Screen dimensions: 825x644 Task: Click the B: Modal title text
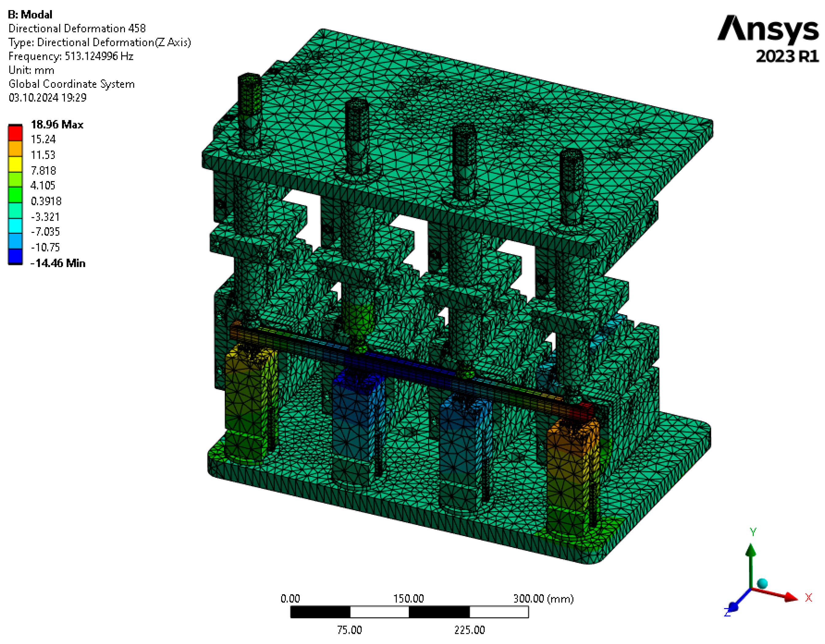[x=30, y=14]
